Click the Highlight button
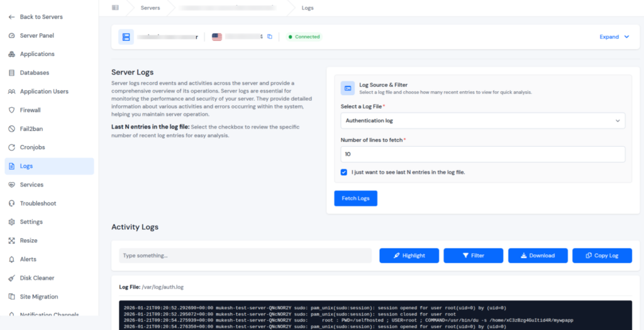This screenshot has width=644, height=330. pos(409,256)
